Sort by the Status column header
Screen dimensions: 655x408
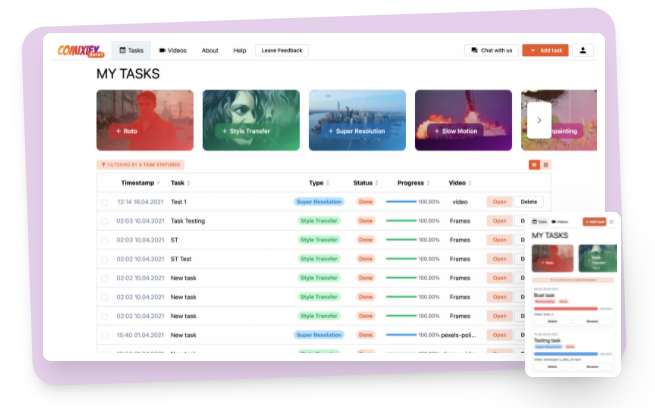[x=364, y=183]
